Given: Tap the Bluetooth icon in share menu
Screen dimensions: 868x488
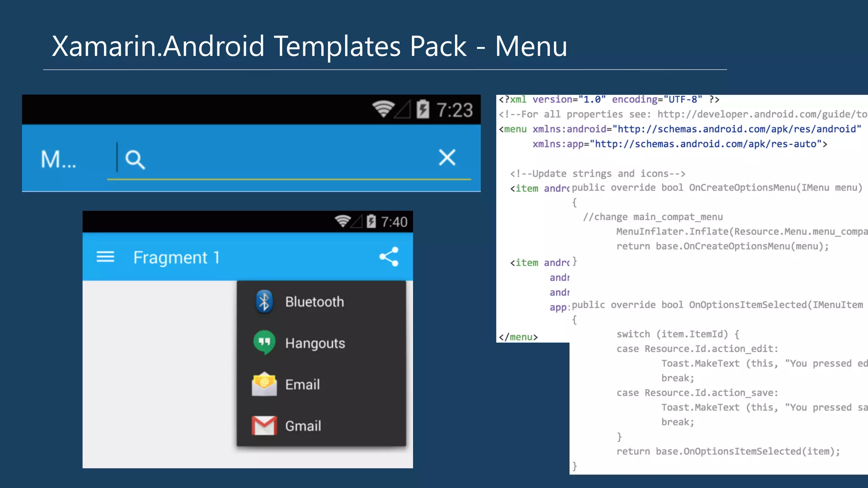Looking at the screenshot, I should [x=264, y=302].
